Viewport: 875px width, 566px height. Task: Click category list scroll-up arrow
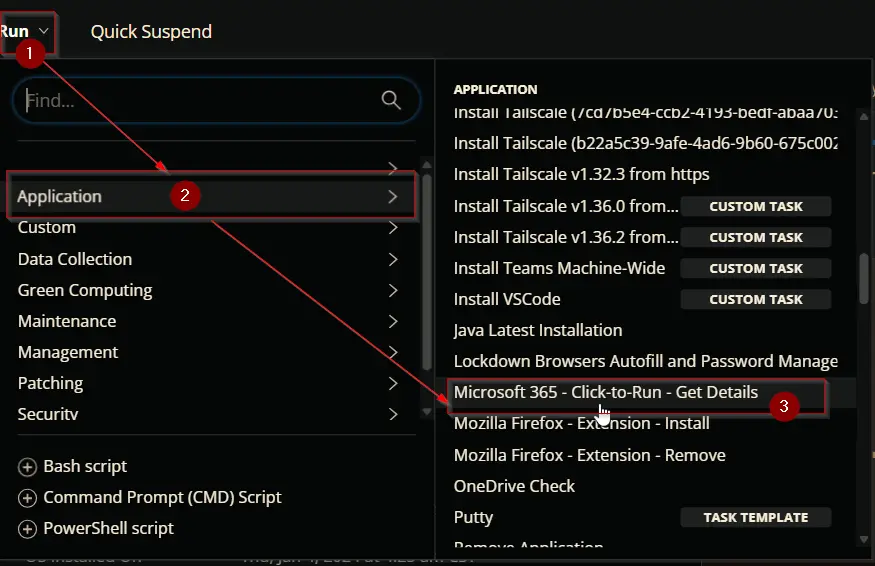[427, 165]
